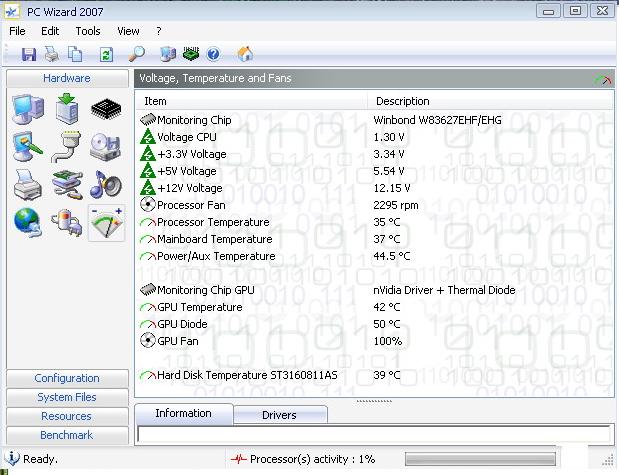Image resolution: width=619 pixels, height=475 pixels.
Task: Select the Voltage CPU row
Action: click(x=374, y=137)
